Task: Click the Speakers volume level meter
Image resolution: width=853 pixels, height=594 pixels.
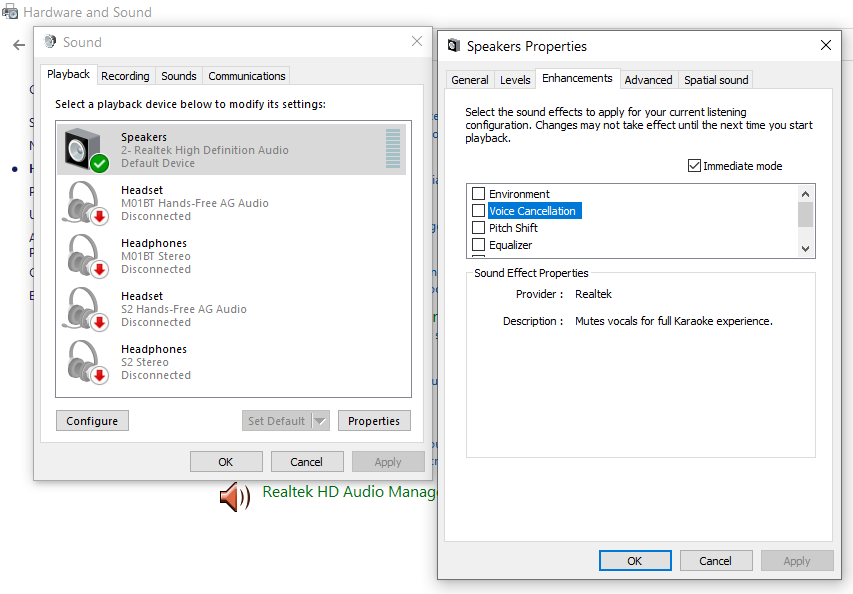Action: pyautogui.click(x=393, y=149)
